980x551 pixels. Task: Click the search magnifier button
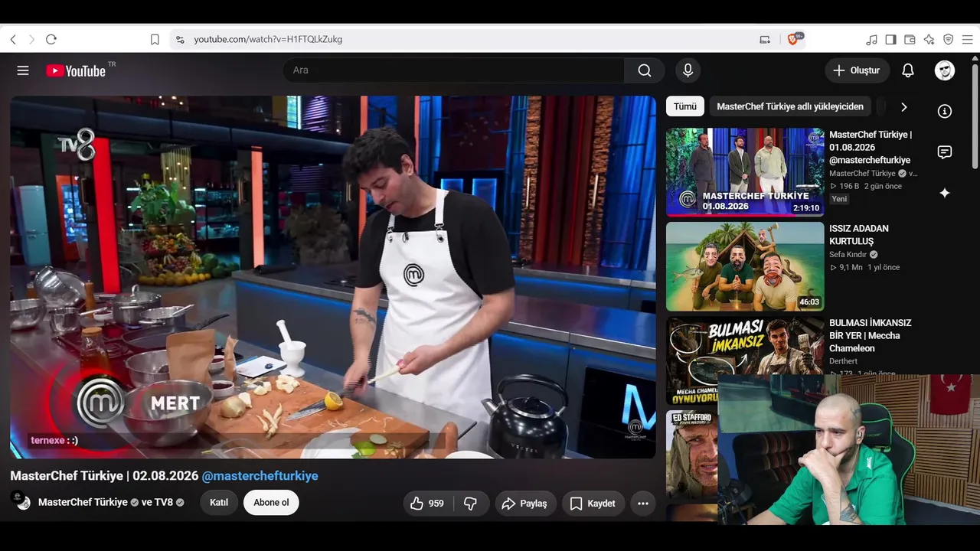[x=645, y=70]
